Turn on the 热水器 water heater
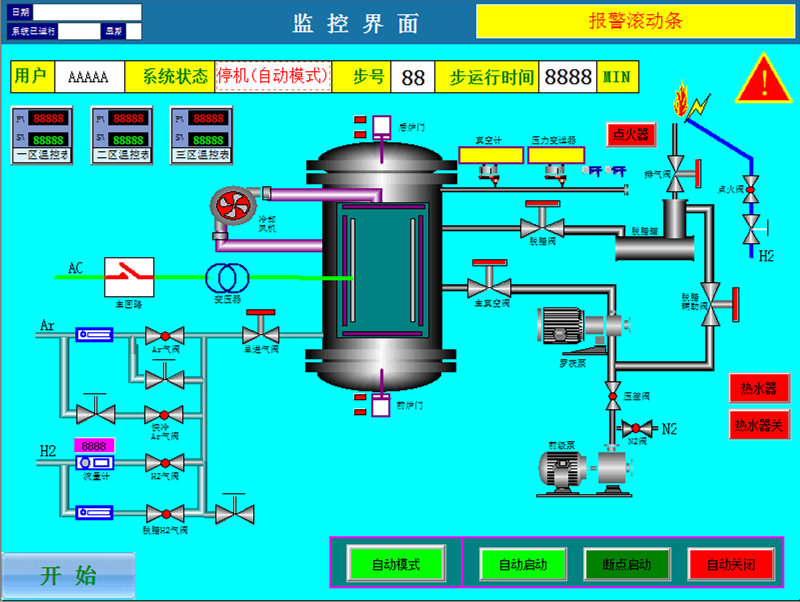Viewport: 800px width, 602px height. 758,388
